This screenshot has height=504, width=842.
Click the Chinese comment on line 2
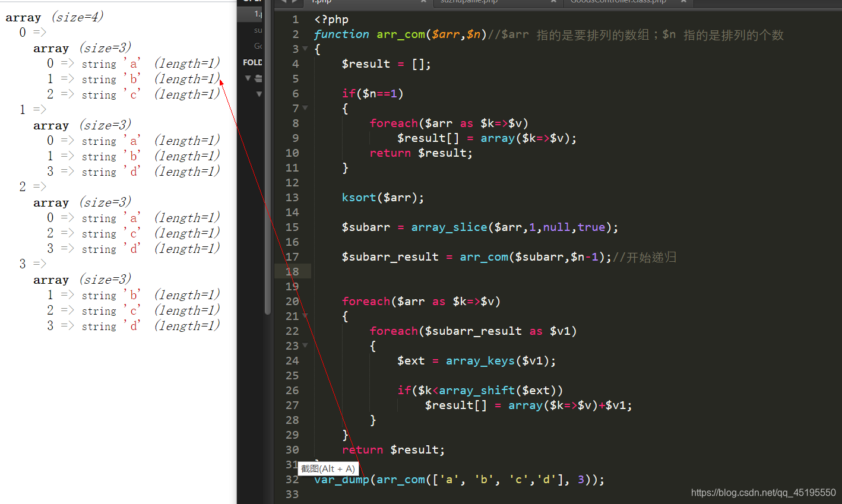pos(636,35)
